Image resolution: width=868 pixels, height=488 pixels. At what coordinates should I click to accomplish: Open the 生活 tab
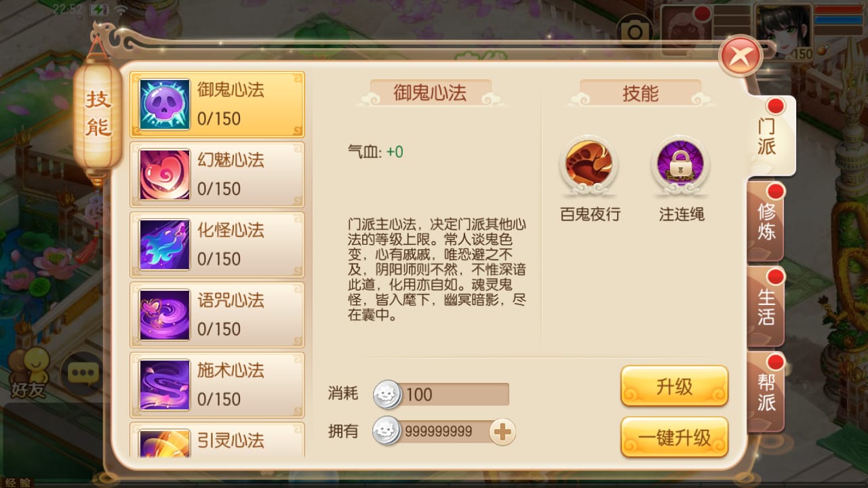[x=766, y=307]
